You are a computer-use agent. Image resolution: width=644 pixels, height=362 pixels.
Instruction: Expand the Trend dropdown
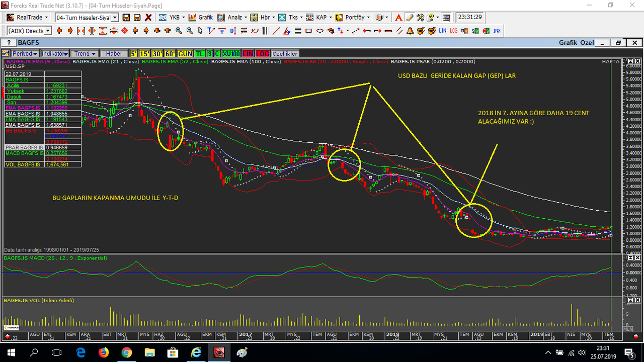click(84, 53)
